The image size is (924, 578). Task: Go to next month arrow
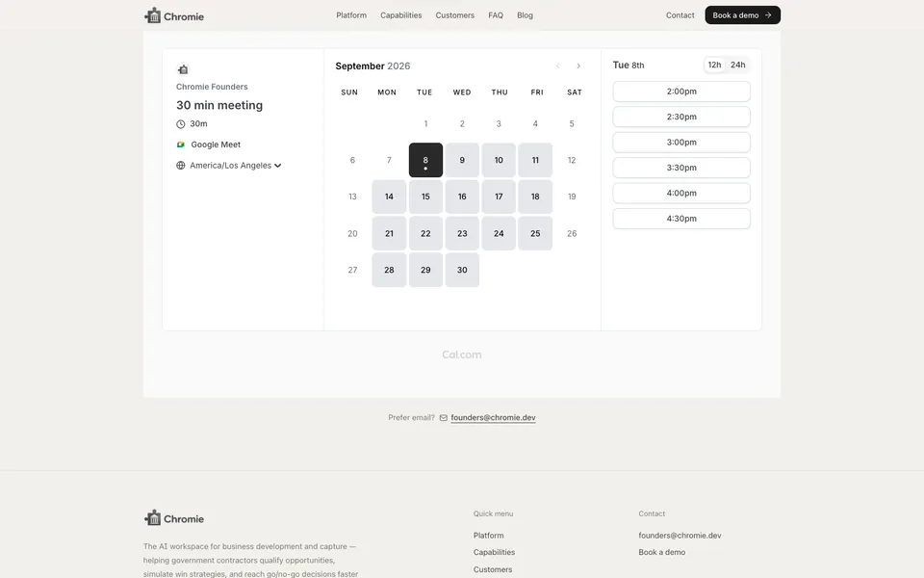pos(578,66)
